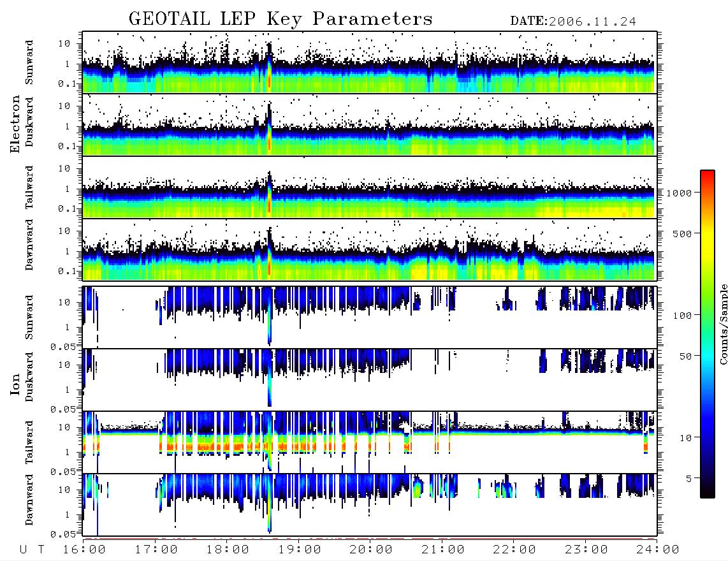Click the "18:00" time tick label
The width and height of the screenshot is (728, 561).
(228, 550)
